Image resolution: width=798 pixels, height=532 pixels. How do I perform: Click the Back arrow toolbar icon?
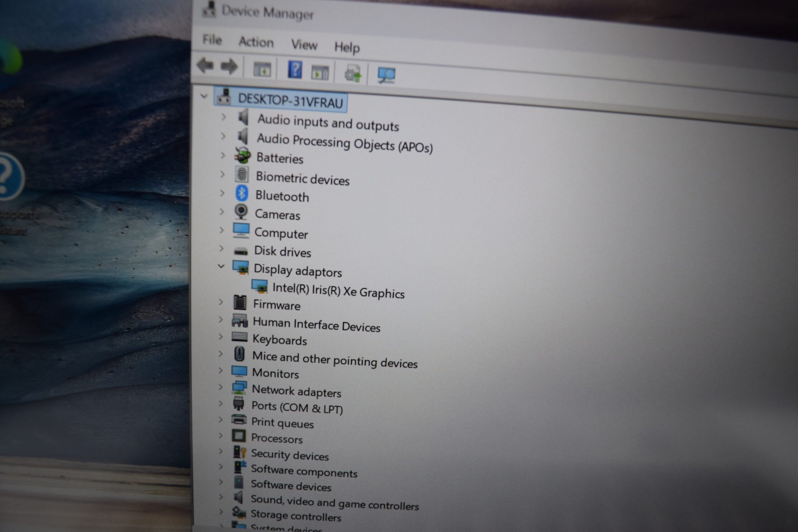click(205, 65)
